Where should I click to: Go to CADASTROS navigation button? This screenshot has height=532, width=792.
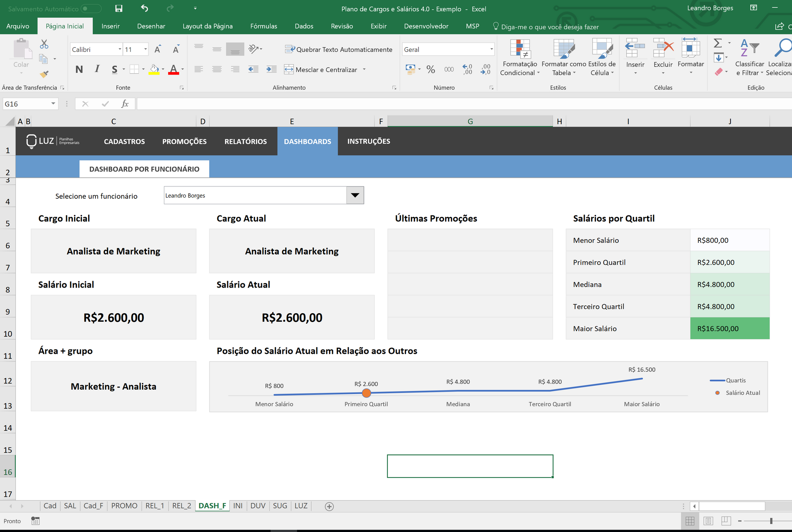(x=125, y=142)
